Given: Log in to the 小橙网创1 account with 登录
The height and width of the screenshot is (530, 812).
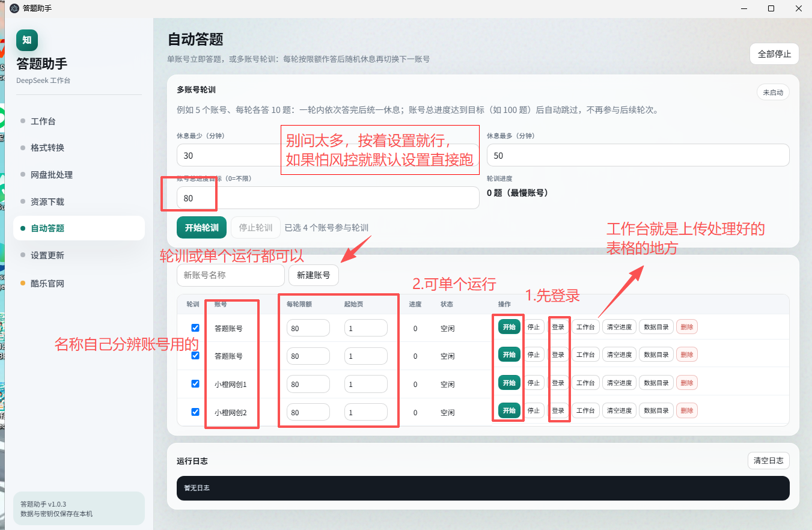Looking at the screenshot, I should coord(558,383).
